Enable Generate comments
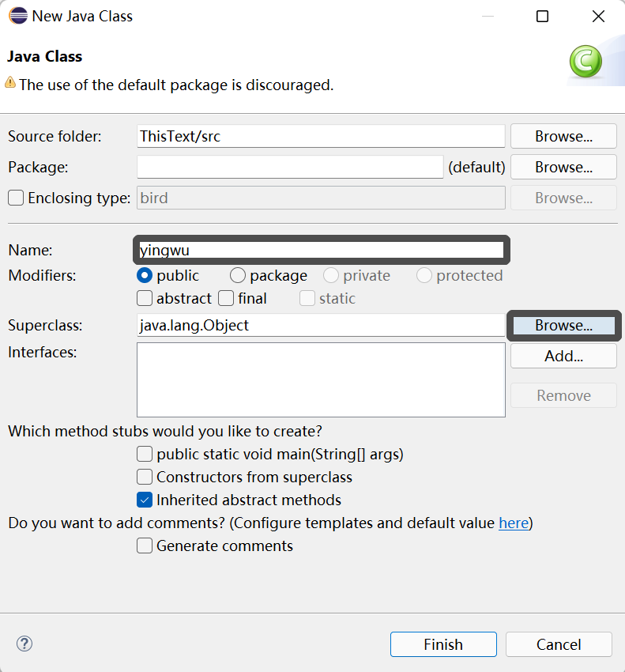This screenshot has height=672, width=625. (x=145, y=546)
